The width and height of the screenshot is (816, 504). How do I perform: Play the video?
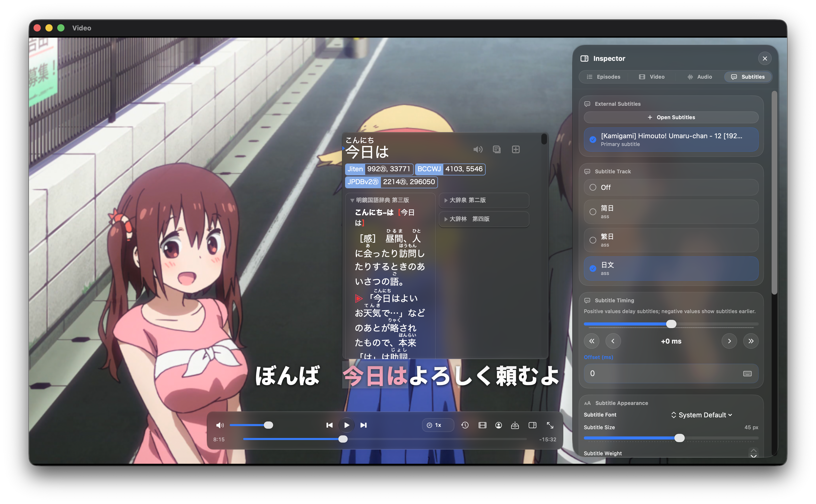[347, 425]
